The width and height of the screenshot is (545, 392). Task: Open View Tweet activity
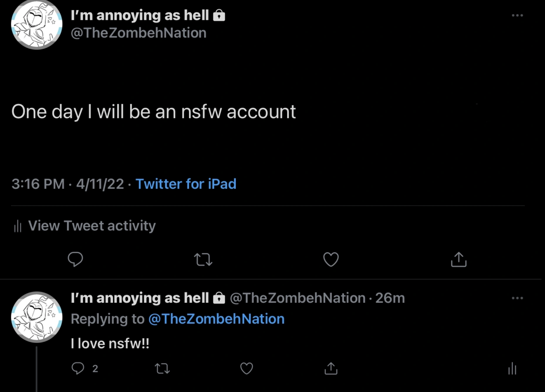pos(92,226)
